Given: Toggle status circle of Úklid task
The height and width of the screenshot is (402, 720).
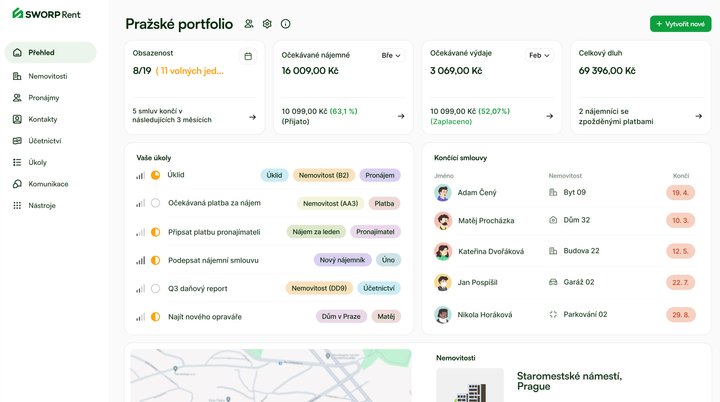Looking at the screenshot, I should [155, 175].
